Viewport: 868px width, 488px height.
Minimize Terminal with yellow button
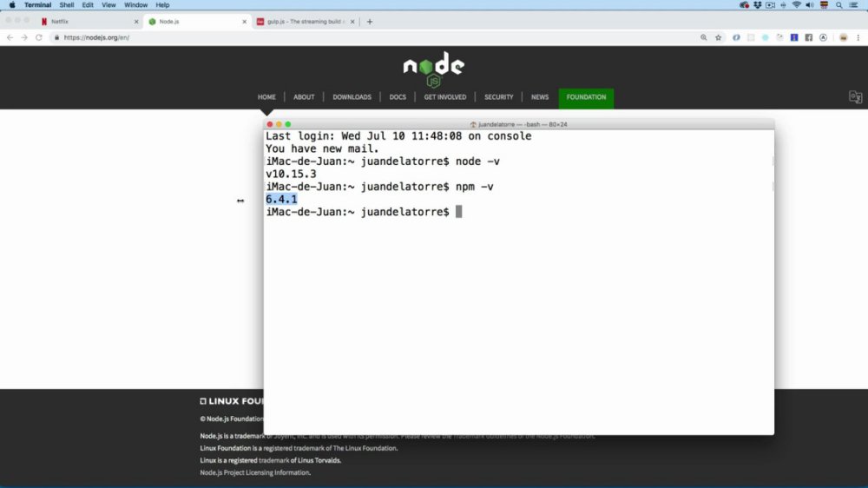(279, 124)
